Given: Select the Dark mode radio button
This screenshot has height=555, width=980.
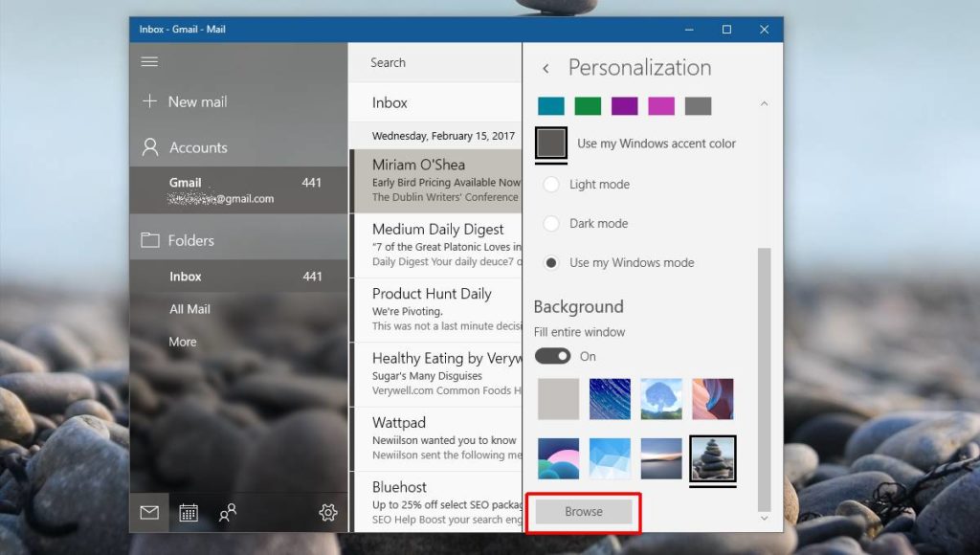Looking at the screenshot, I should 551,223.
